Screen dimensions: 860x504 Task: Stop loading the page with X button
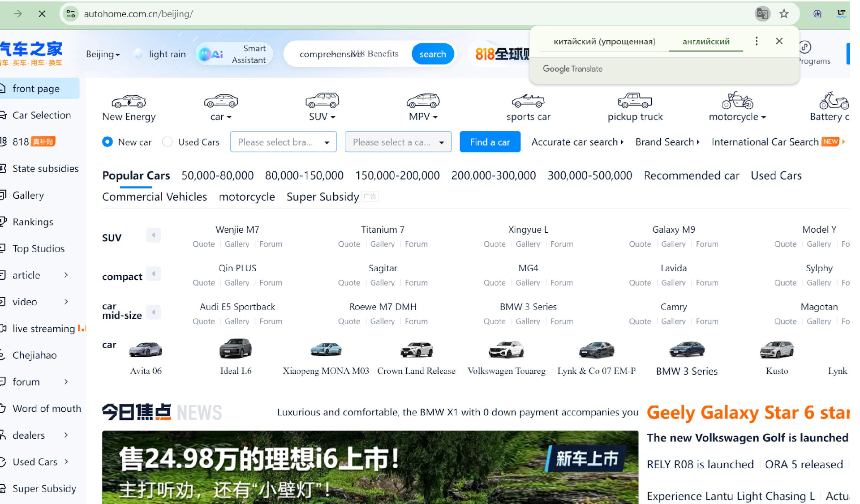[42, 14]
